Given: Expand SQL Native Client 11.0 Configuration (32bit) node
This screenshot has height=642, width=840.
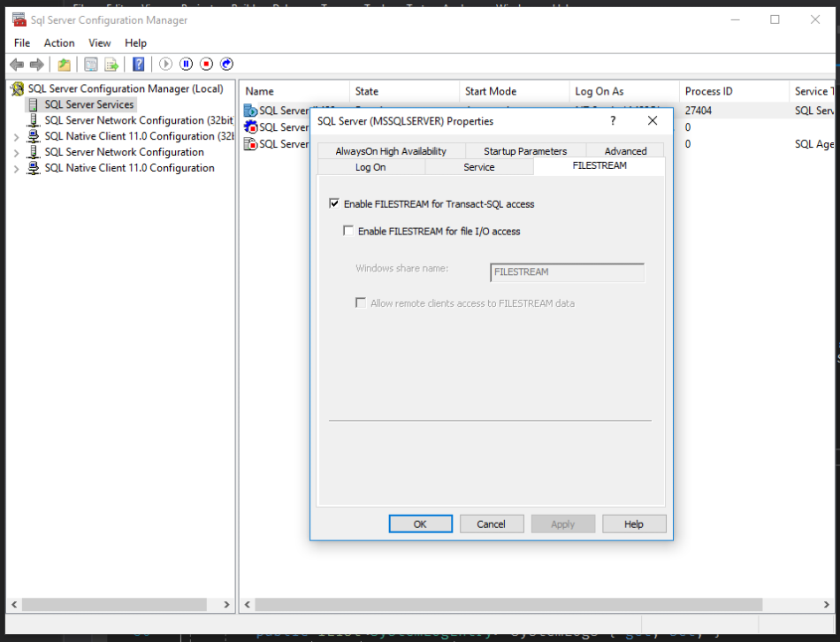Looking at the screenshot, I should [x=17, y=137].
